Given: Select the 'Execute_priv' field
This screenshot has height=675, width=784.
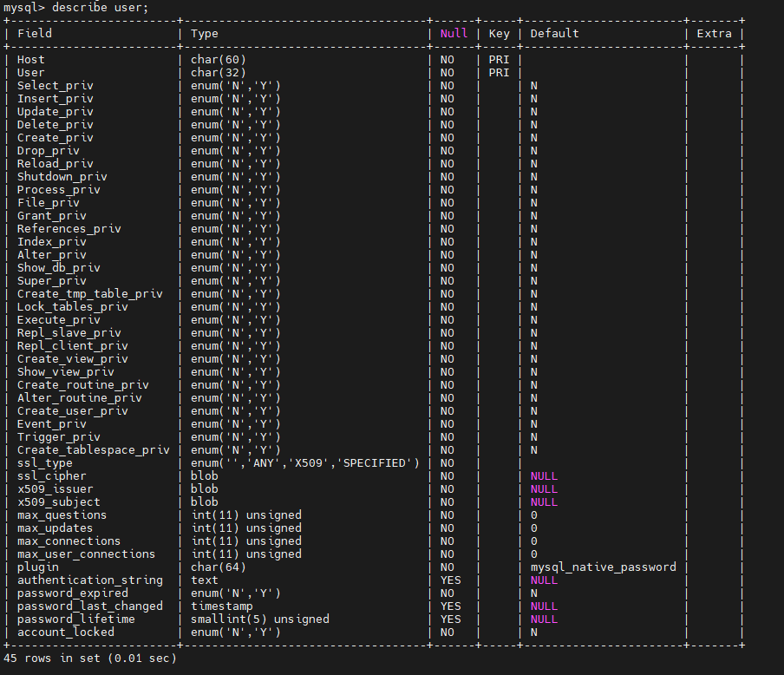Looking at the screenshot, I should [x=58, y=320].
